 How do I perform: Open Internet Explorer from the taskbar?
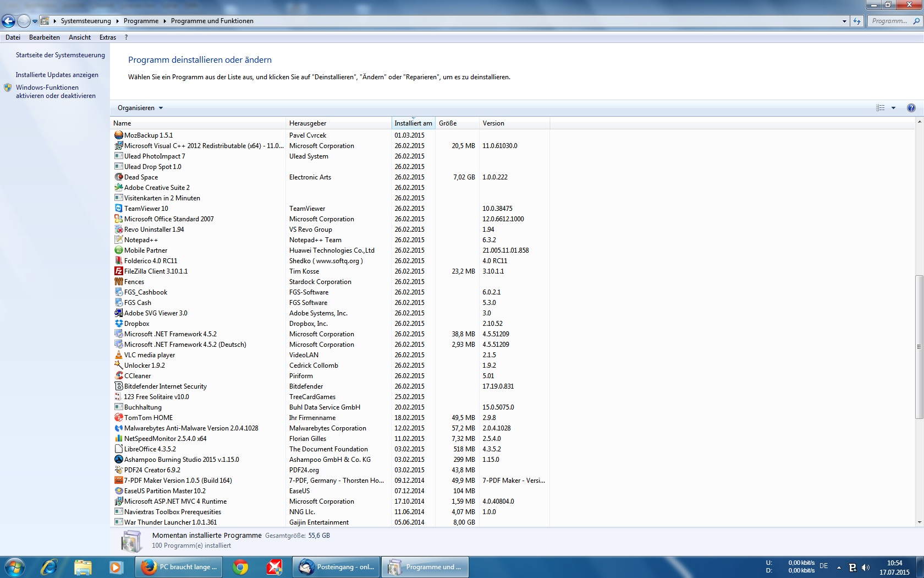[x=49, y=567]
